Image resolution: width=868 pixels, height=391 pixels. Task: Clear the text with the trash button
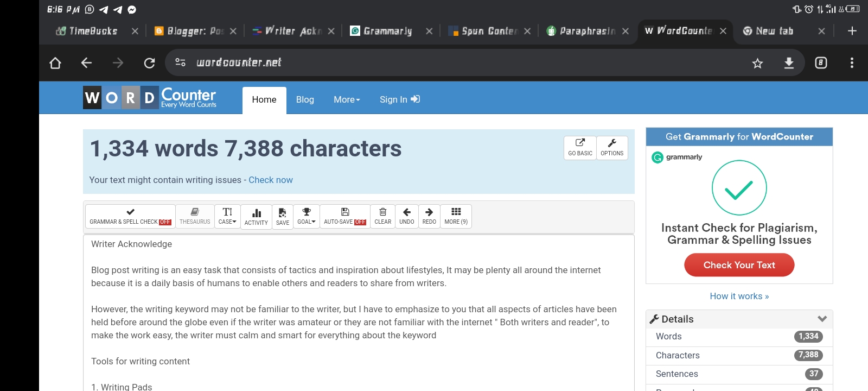382,216
